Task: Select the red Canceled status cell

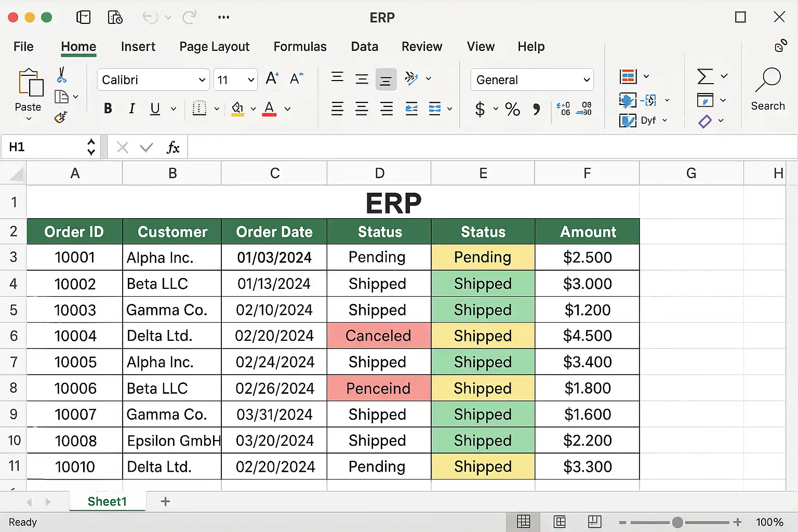Action: click(379, 336)
